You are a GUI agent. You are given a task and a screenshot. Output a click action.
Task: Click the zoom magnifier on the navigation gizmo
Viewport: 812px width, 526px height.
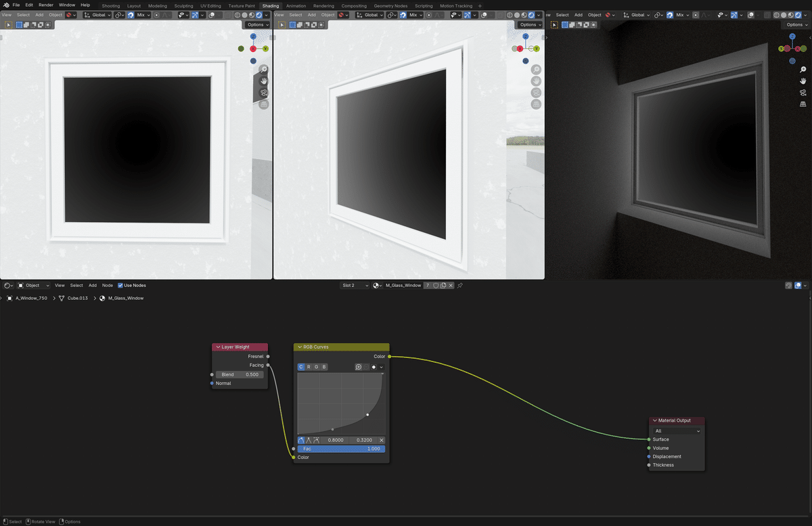click(x=263, y=69)
